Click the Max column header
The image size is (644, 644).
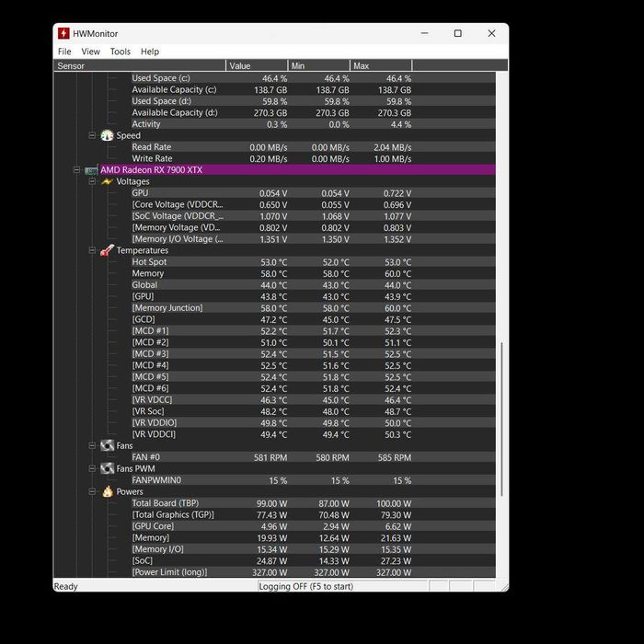tap(381, 65)
